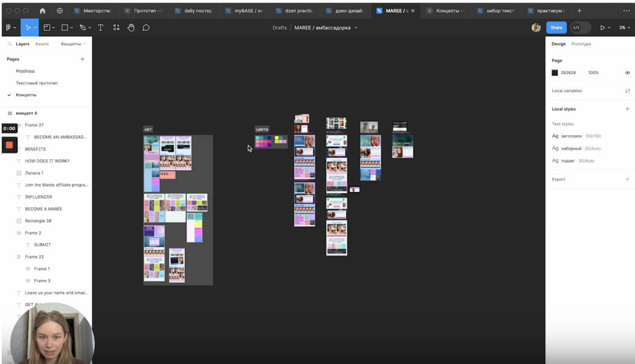Viewport: 635px width, 364px height.
Task: Click the Rectangle 38 layer icon
Action: (x=19, y=221)
